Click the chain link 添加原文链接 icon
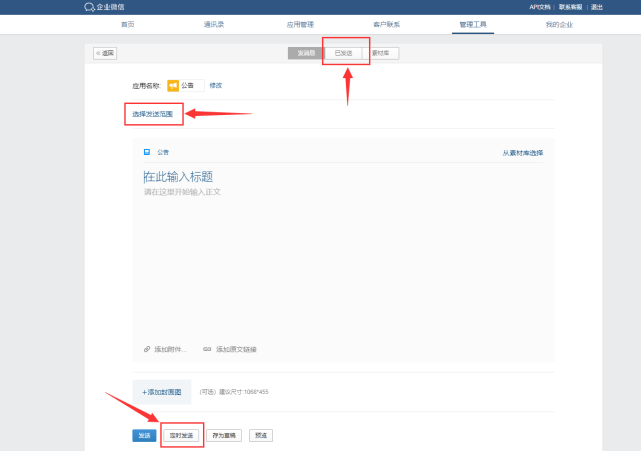Image resolution: width=641 pixels, height=451 pixels. 207,349
